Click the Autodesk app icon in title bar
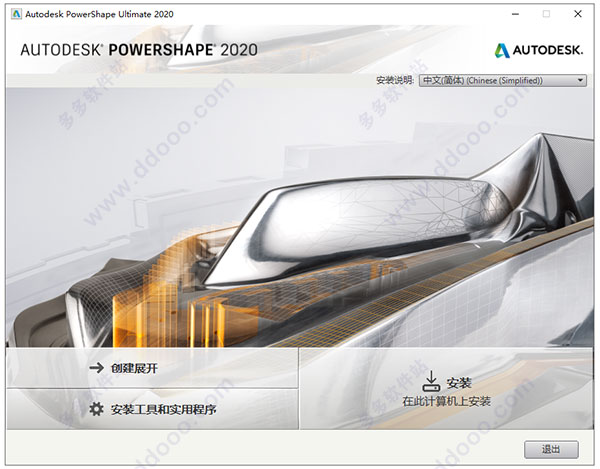The width and height of the screenshot is (600, 469). [16, 14]
